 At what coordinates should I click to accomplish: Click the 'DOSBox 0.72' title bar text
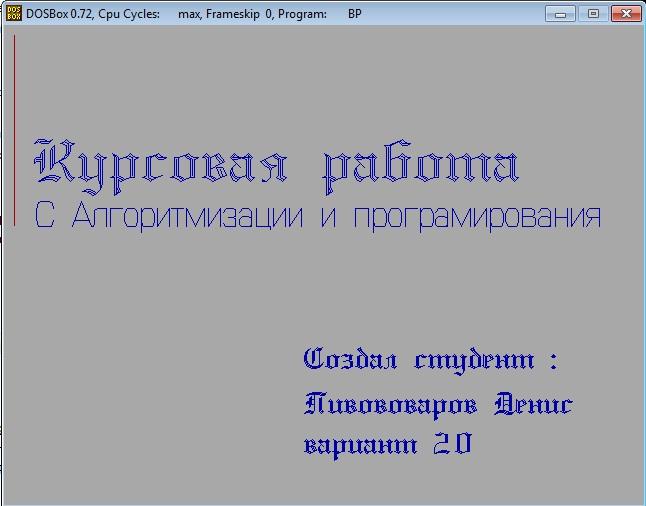coord(64,14)
